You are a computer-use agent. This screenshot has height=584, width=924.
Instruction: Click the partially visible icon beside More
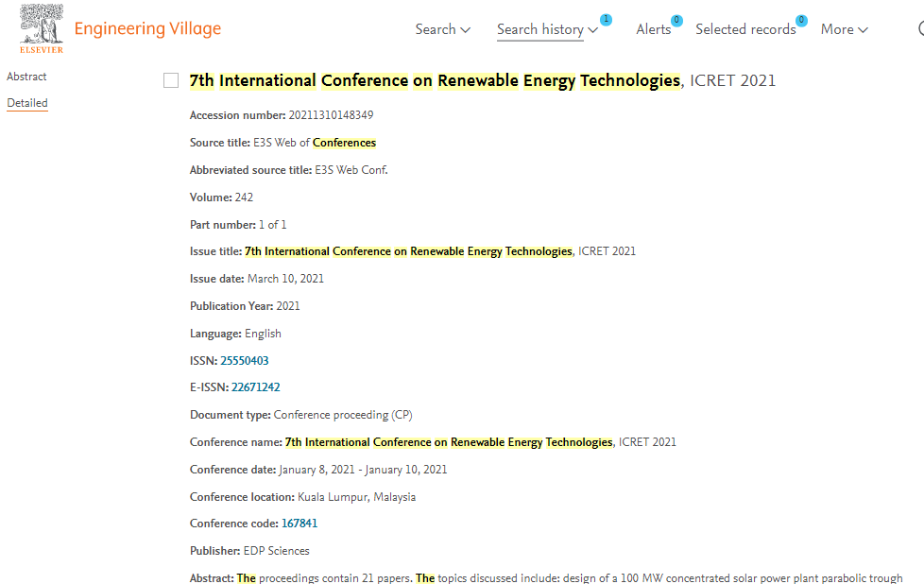tap(920, 28)
